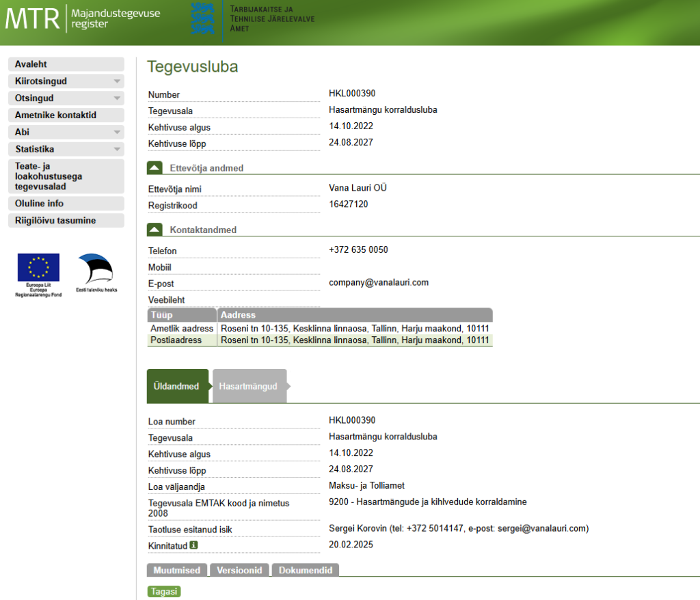This screenshot has height=600, width=700.
Task: Click the Eesti tuleviku heaks logo
Action: tap(95, 269)
